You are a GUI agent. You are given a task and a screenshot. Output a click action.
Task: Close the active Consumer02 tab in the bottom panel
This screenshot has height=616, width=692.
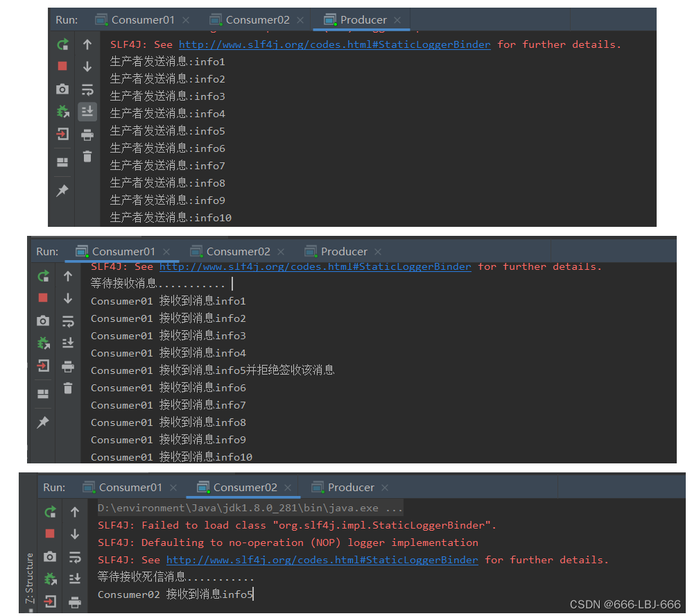(x=288, y=488)
